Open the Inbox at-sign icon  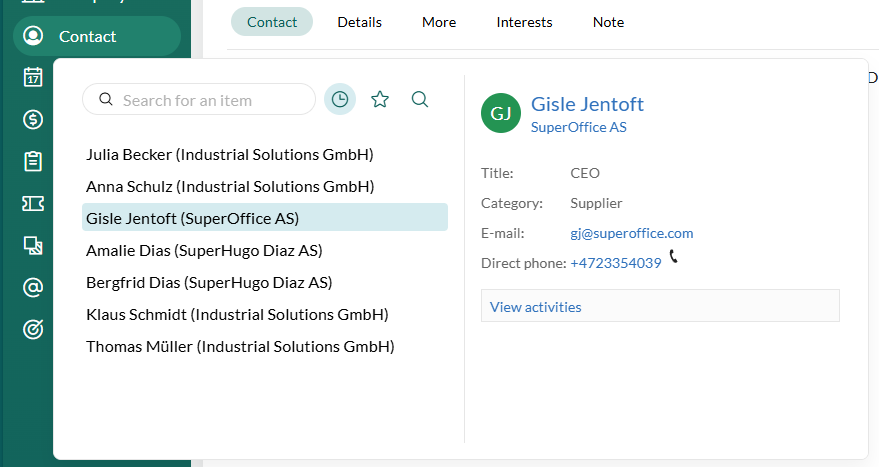pos(33,288)
